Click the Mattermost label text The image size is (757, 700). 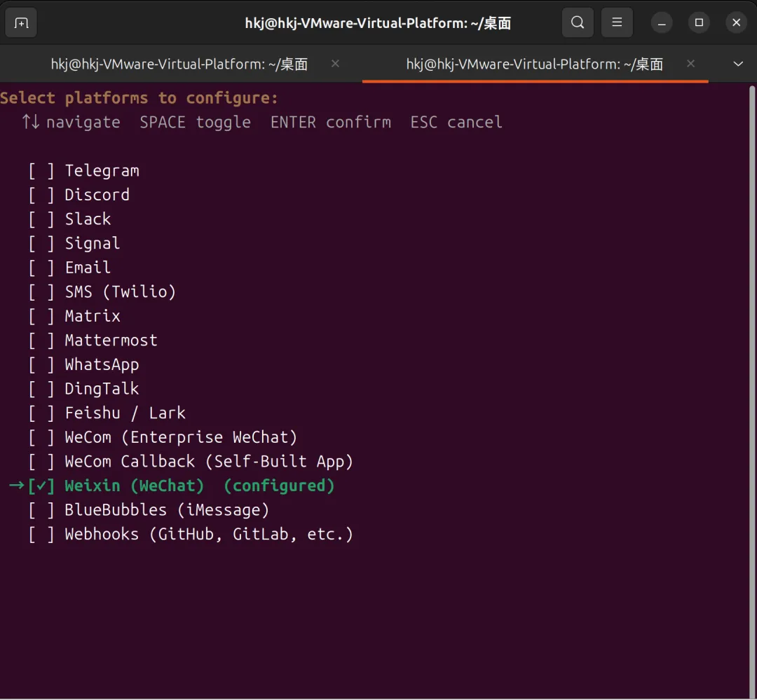[x=111, y=341]
